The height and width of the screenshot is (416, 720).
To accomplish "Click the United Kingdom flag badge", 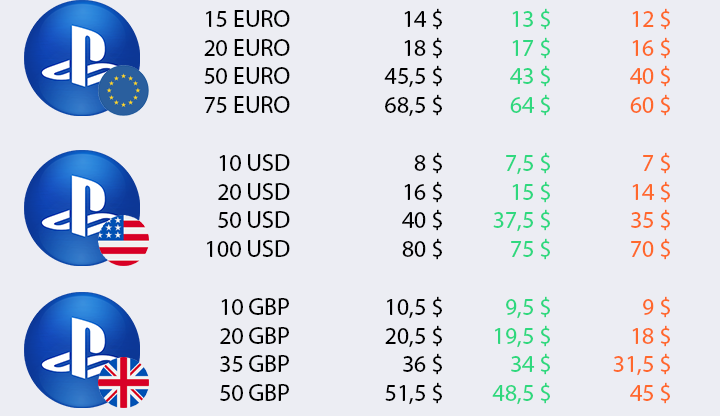I will 123,382.
